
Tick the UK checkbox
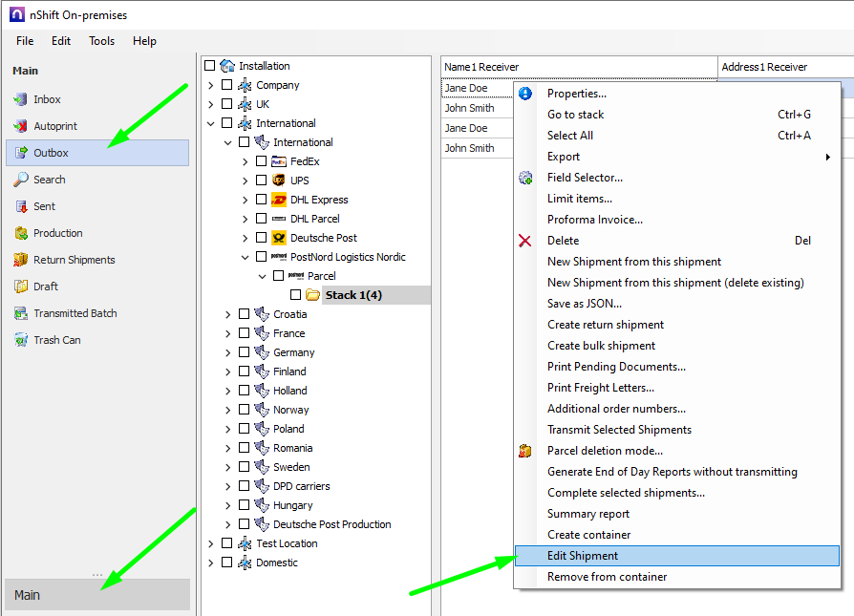click(227, 104)
